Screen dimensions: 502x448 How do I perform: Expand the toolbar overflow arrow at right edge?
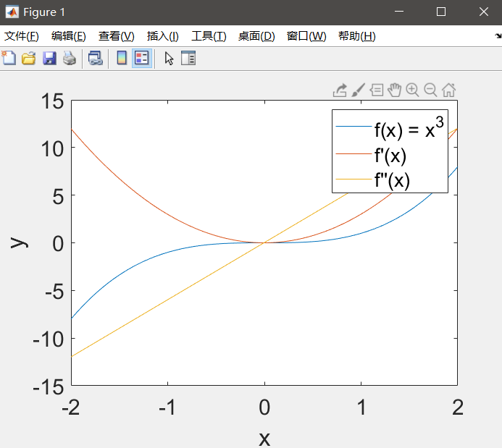point(497,36)
